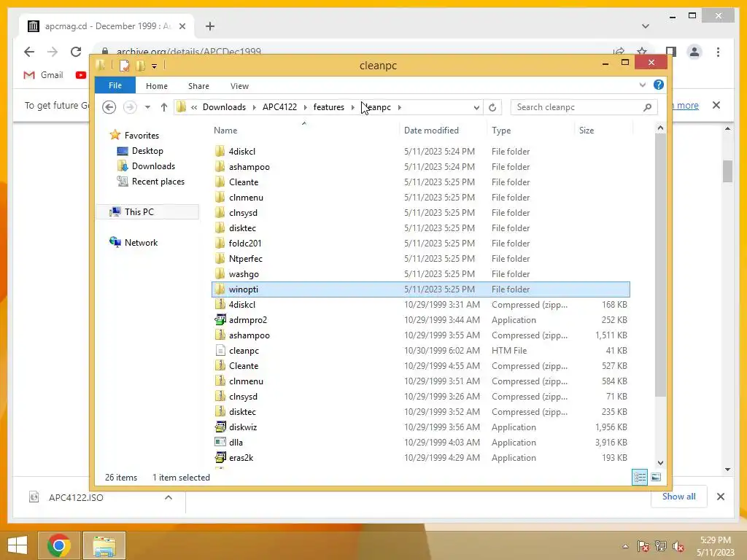
Task: Switch to Large icons view layout icon
Action: (x=656, y=477)
